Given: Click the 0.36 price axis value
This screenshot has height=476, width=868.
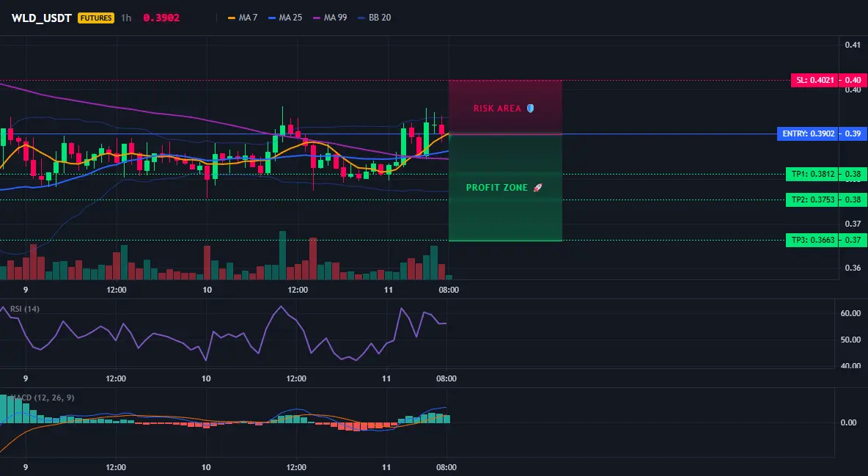Looking at the screenshot, I should coord(853,268).
